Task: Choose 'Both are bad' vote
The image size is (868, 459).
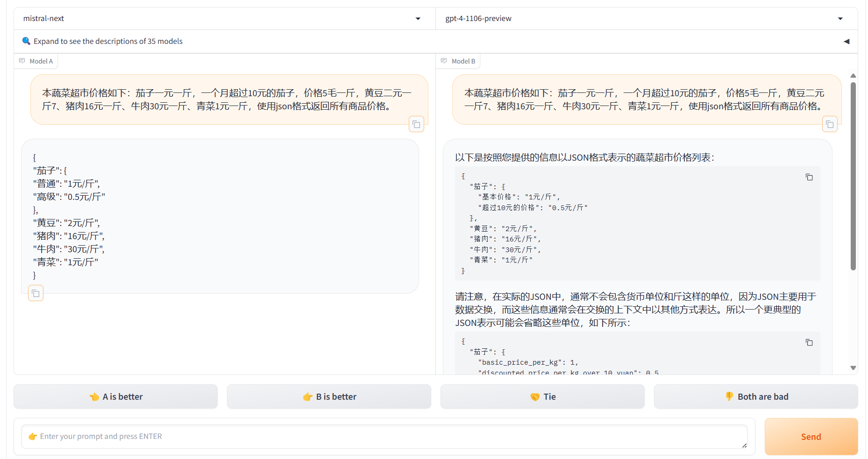Action: click(756, 396)
